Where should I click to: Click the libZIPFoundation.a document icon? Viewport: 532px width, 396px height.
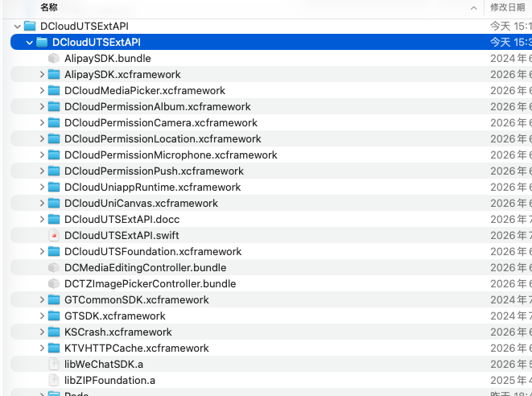(54, 381)
